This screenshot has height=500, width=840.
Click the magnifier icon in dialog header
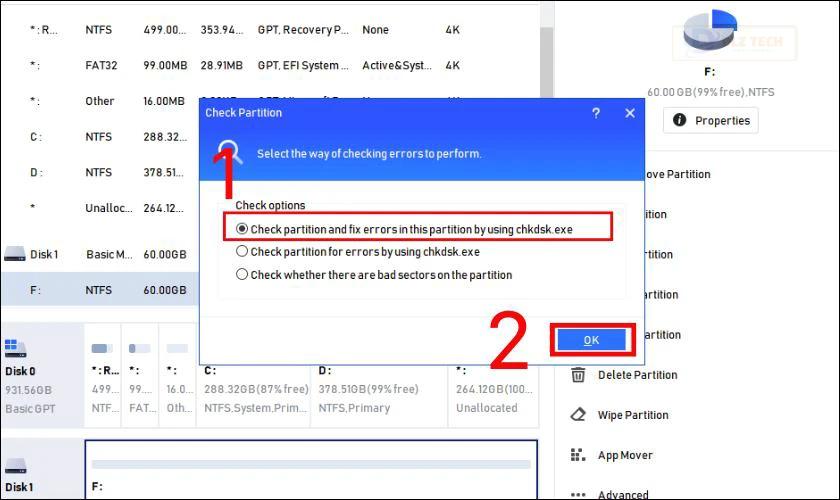click(x=229, y=152)
